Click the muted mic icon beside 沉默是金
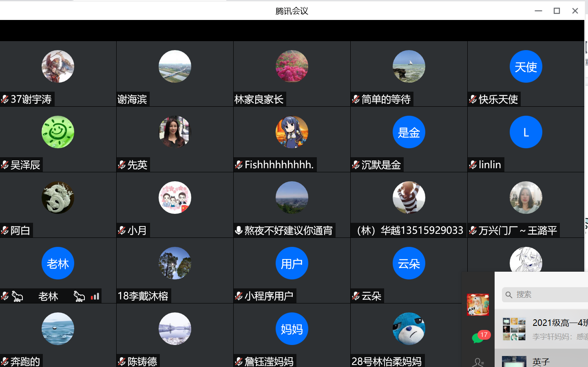The image size is (588, 367). [356, 165]
